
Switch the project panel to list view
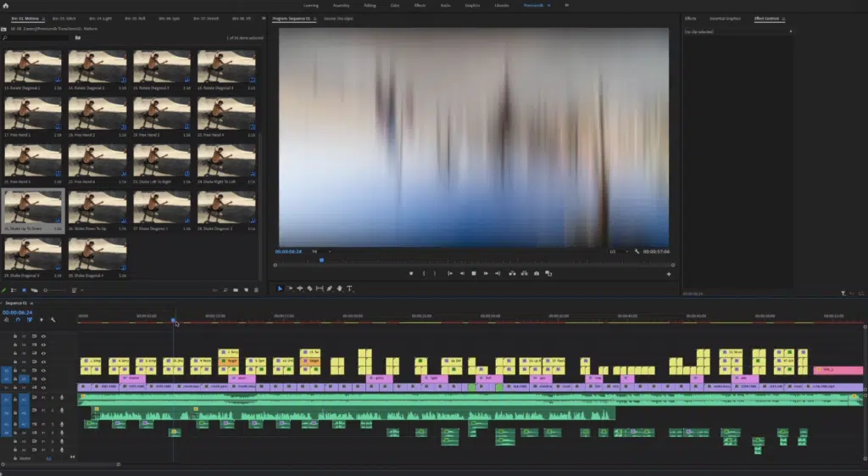[14, 290]
